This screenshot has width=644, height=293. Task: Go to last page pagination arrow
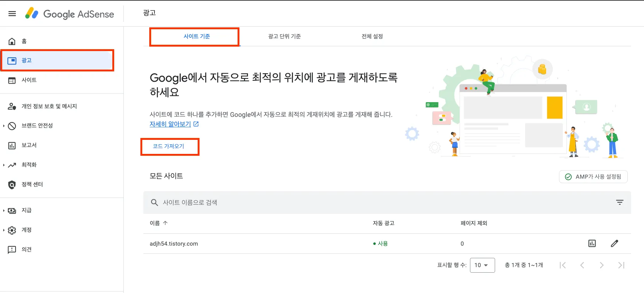click(x=621, y=265)
